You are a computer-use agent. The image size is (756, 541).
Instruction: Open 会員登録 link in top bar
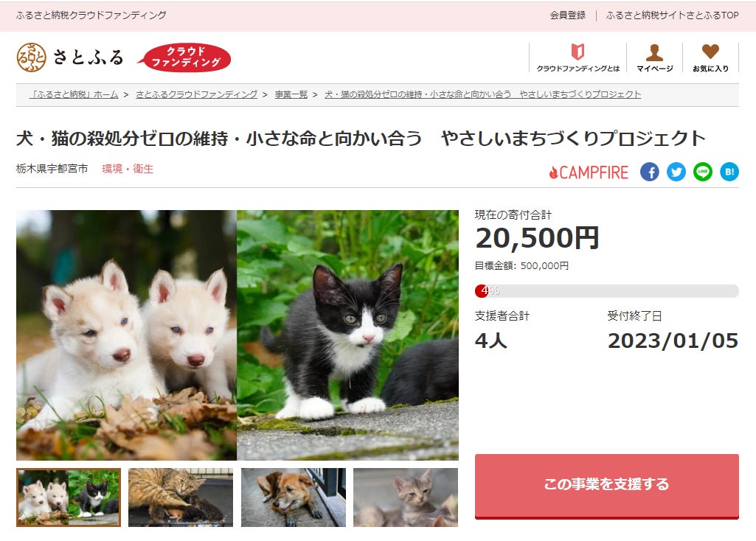coord(567,15)
